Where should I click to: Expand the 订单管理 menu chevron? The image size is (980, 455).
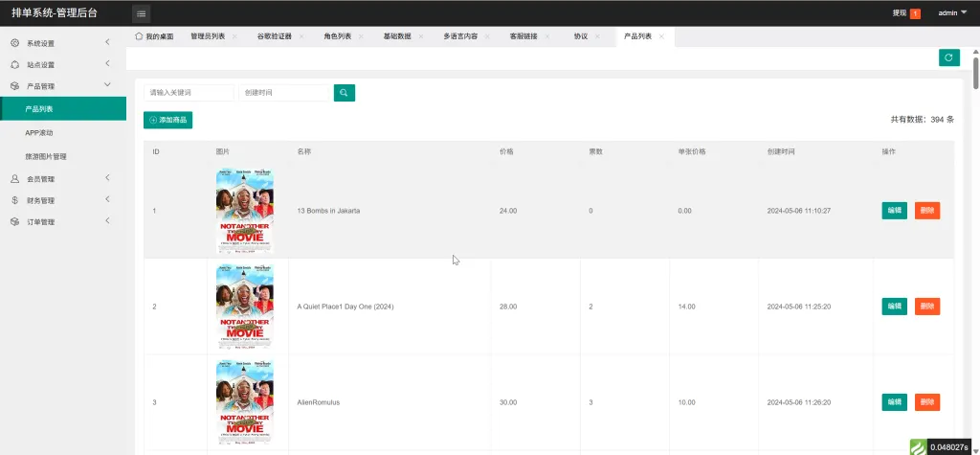(107, 221)
